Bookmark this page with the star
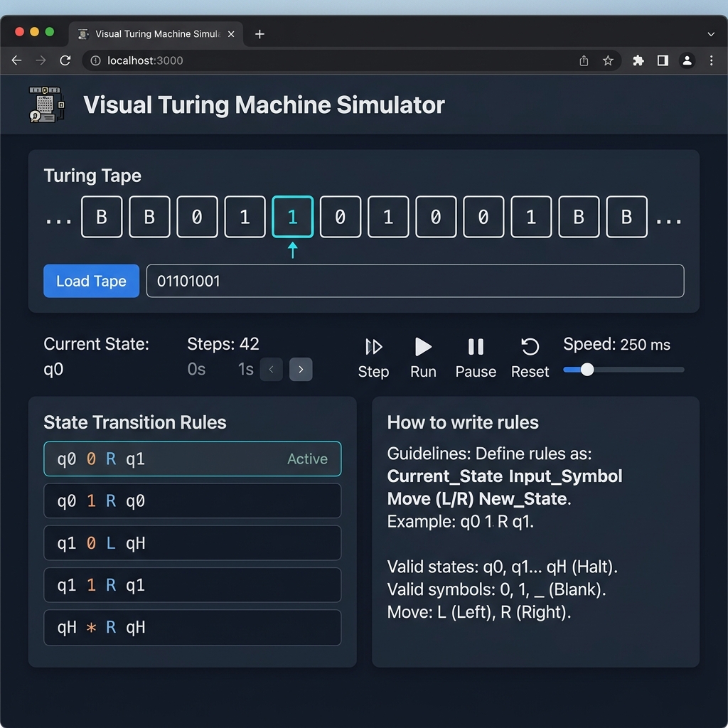This screenshot has width=728, height=728. 609,61
